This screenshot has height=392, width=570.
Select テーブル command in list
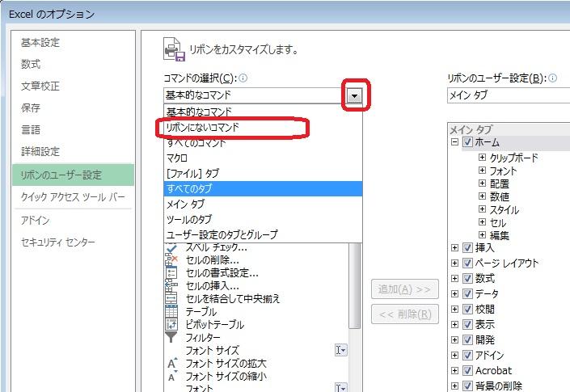[x=256, y=312]
